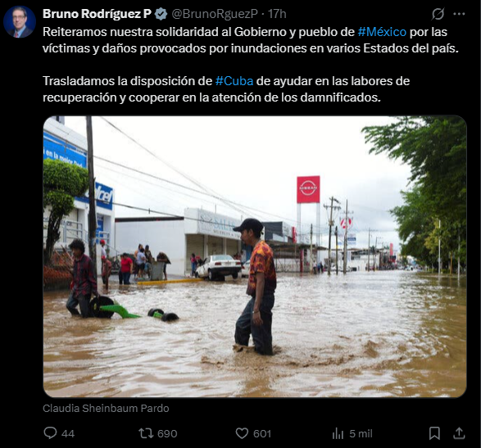Viewport: 481px width, 448px height.
Task: Open Bruno Rodríguez profile avatar
Action: (20, 22)
